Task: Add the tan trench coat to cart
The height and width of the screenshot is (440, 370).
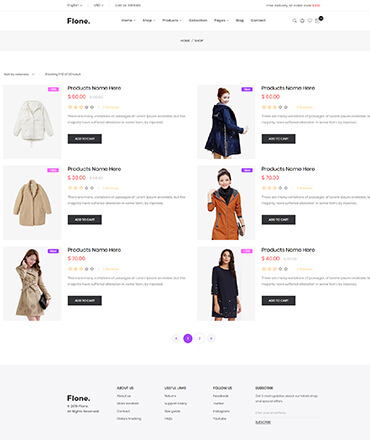Action: pos(85,301)
